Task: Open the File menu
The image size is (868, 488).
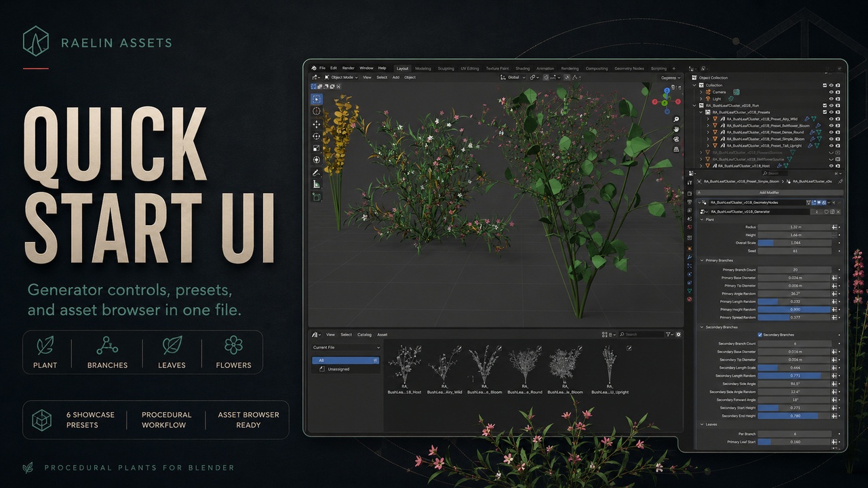Action: [x=323, y=68]
